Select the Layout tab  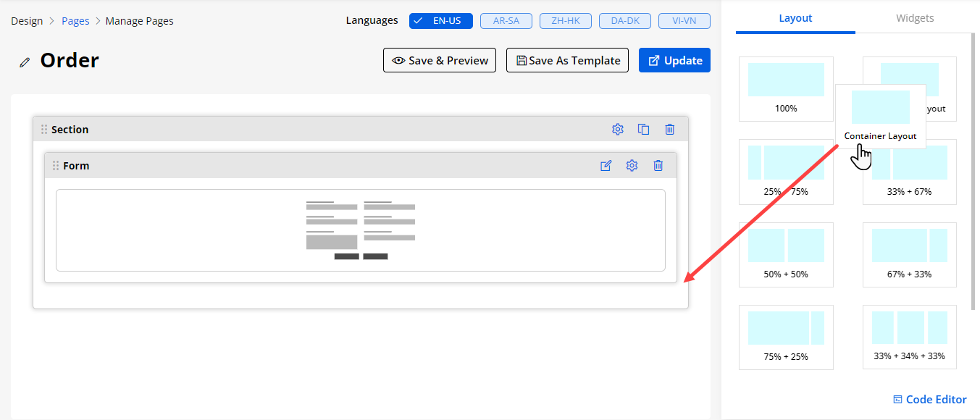[795, 18]
